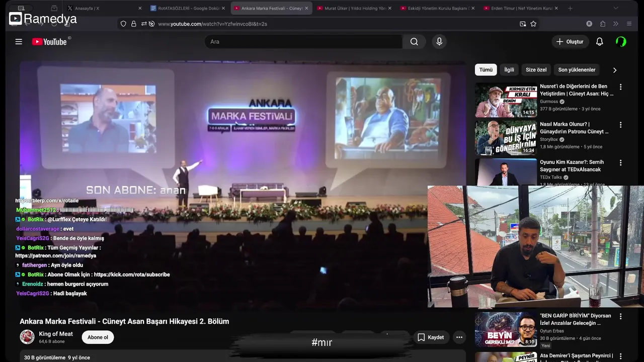Viewport: 644px width, 362px height.
Task: Switch to the Google Dokümanlar browser tab
Action: click(188, 9)
